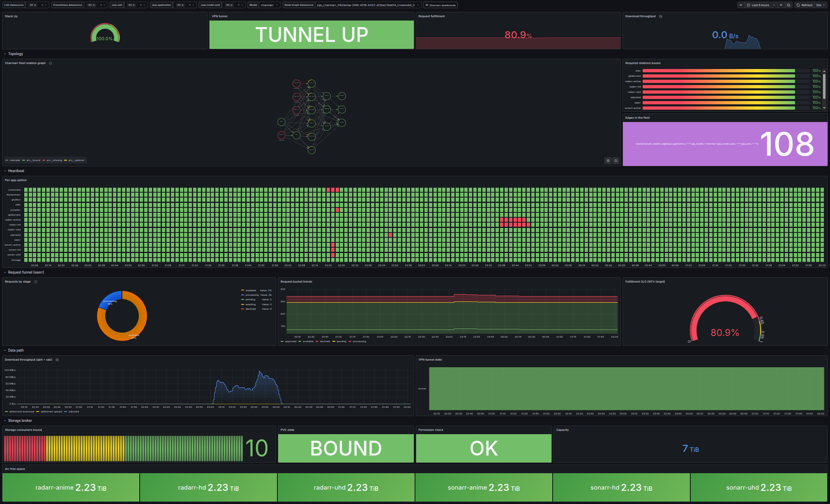830x504 pixels.
Task: Remove the All value from Juju unit
Action: click(134, 5)
